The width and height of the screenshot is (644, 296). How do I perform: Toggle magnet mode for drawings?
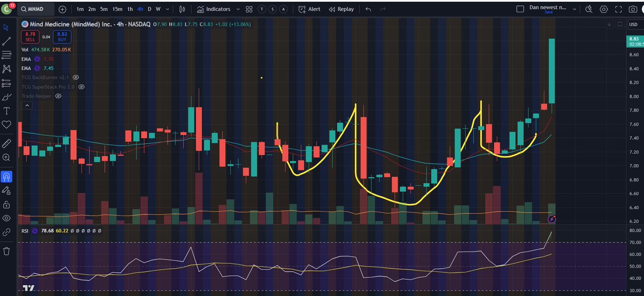coord(6,176)
